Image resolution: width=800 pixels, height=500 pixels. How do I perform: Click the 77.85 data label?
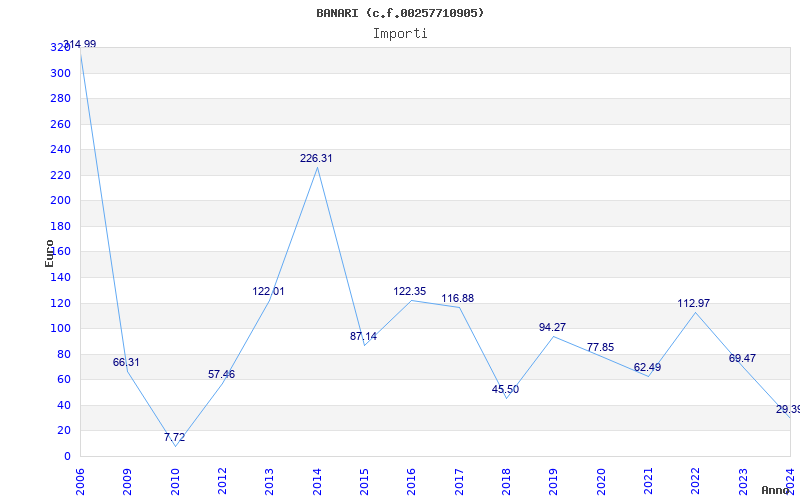[601, 347]
